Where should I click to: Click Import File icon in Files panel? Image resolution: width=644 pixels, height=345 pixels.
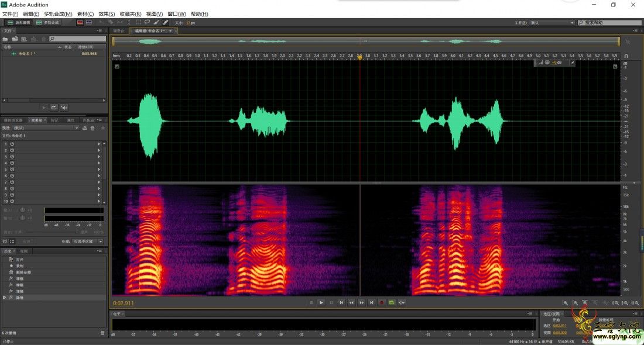pyautogui.click(x=15, y=39)
